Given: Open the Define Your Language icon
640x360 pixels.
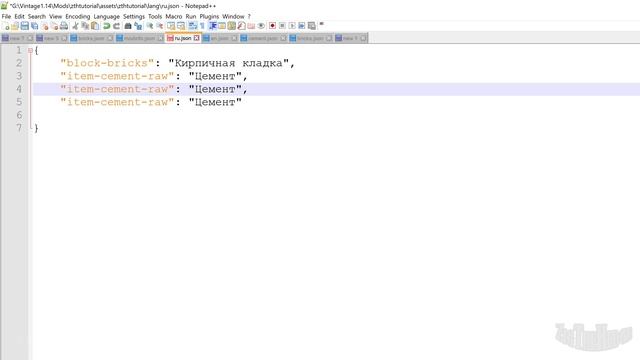Looking at the screenshot, I should coord(222,26).
